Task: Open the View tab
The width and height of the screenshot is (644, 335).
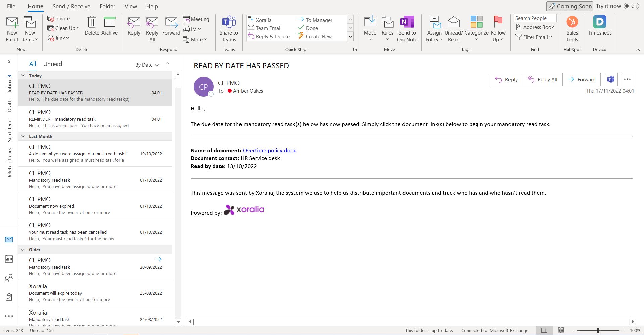Action: coord(131,6)
